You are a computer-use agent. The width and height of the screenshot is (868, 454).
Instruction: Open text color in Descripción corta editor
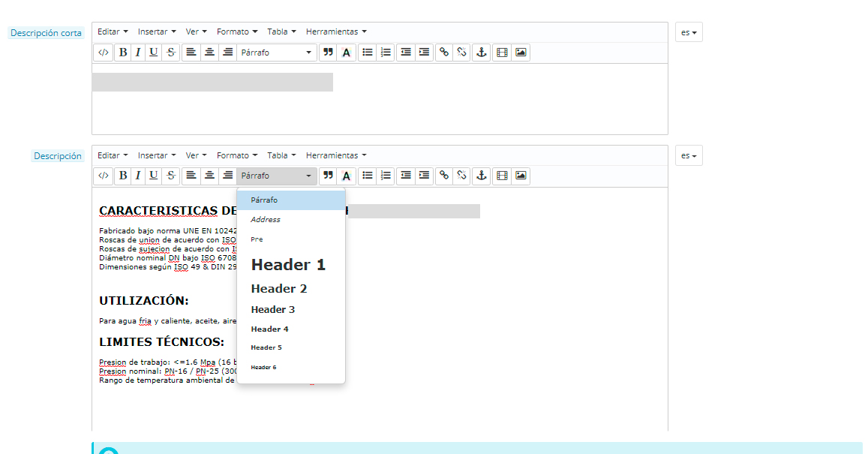click(x=346, y=53)
